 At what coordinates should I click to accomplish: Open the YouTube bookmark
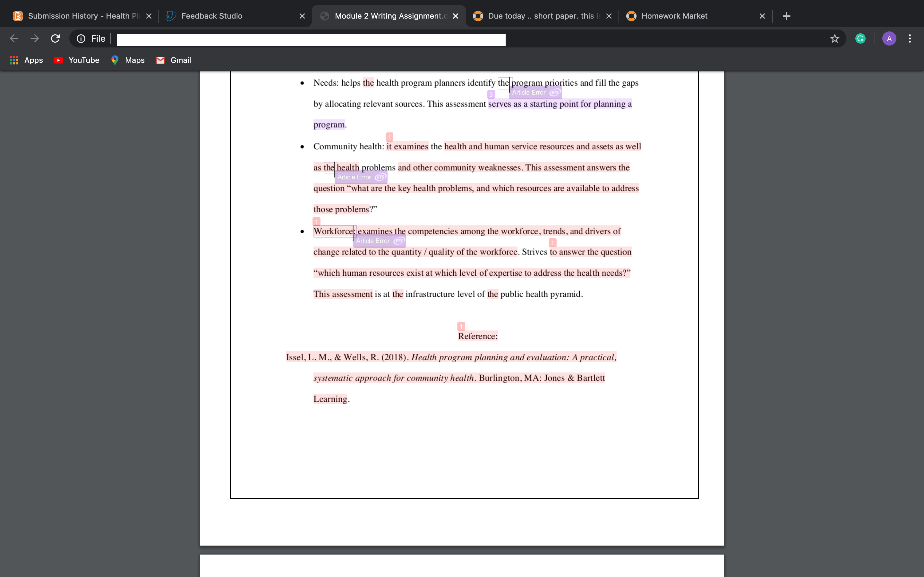[x=76, y=60]
